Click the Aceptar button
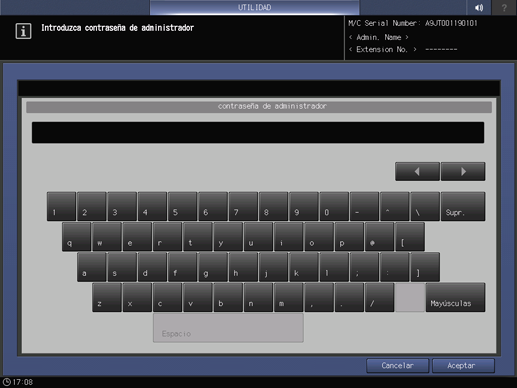517x388 pixels. pos(463,366)
